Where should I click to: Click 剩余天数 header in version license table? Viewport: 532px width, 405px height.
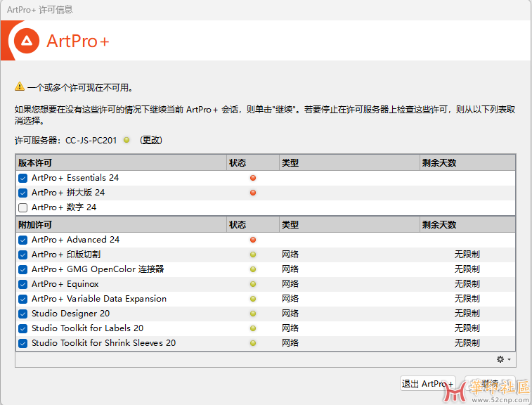[467, 163]
